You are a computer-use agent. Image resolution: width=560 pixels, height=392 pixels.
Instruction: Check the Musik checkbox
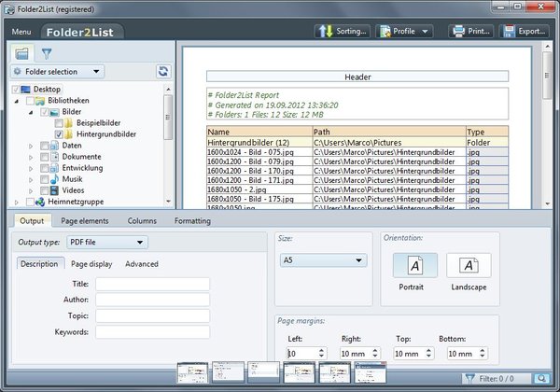pyautogui.click(x=44, y=179)
